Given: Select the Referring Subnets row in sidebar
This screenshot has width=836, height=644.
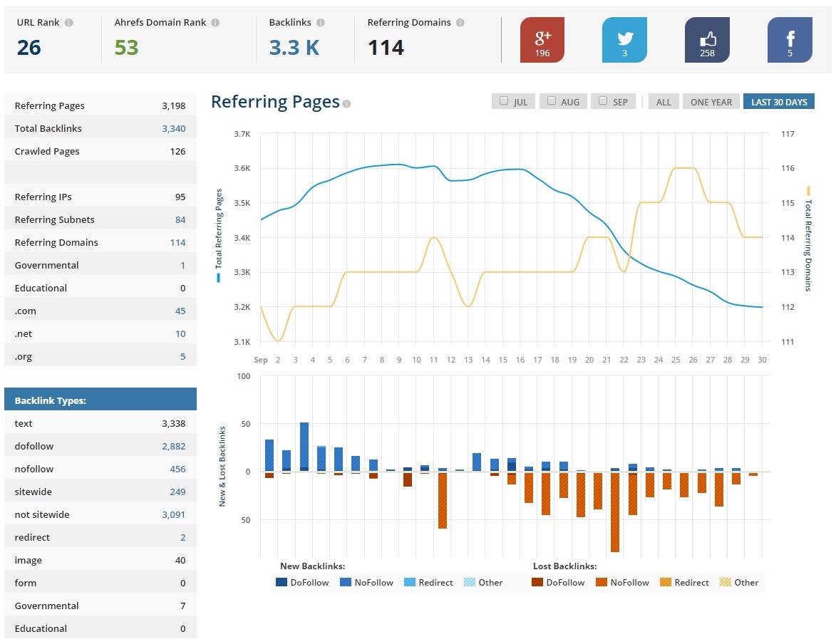Looking at the screenshot, I should click(x=100, y=219).
